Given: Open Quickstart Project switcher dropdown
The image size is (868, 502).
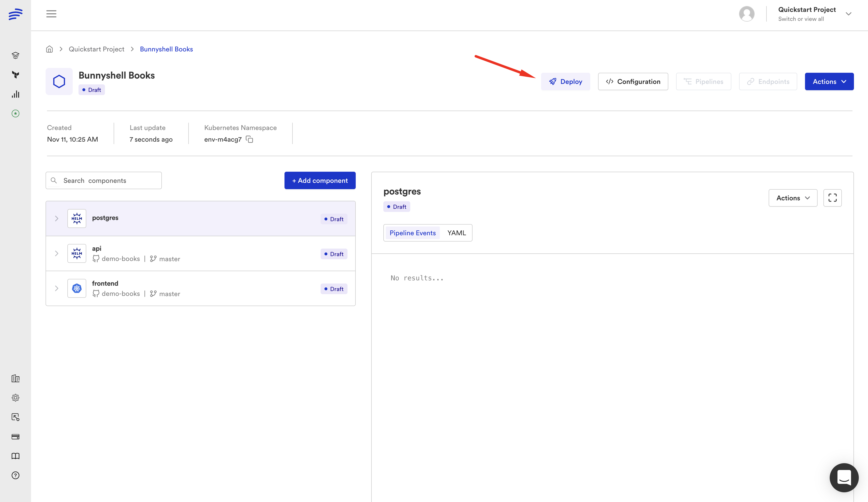Looking at the screenshot, I should point(848,14).
